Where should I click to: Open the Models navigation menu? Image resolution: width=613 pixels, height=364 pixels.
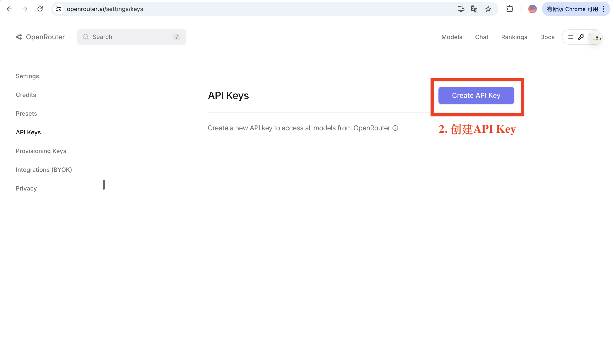tap(451, 37)
